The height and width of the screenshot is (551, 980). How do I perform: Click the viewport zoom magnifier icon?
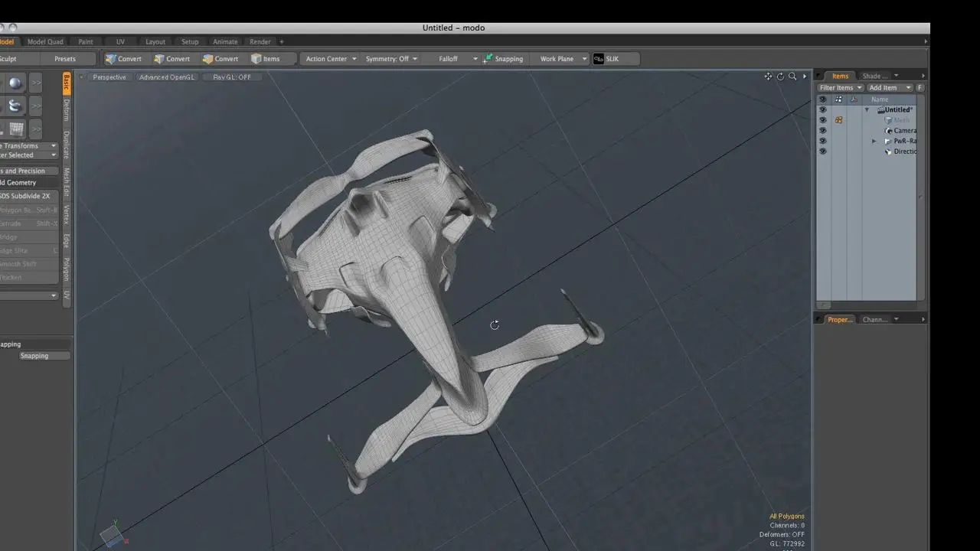pos(792,77)
